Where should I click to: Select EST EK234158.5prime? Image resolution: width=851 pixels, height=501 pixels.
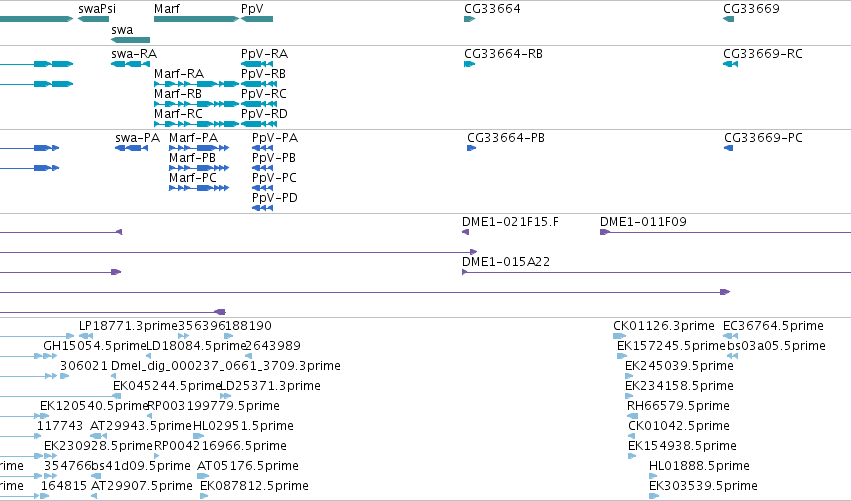tap(629, 396)
